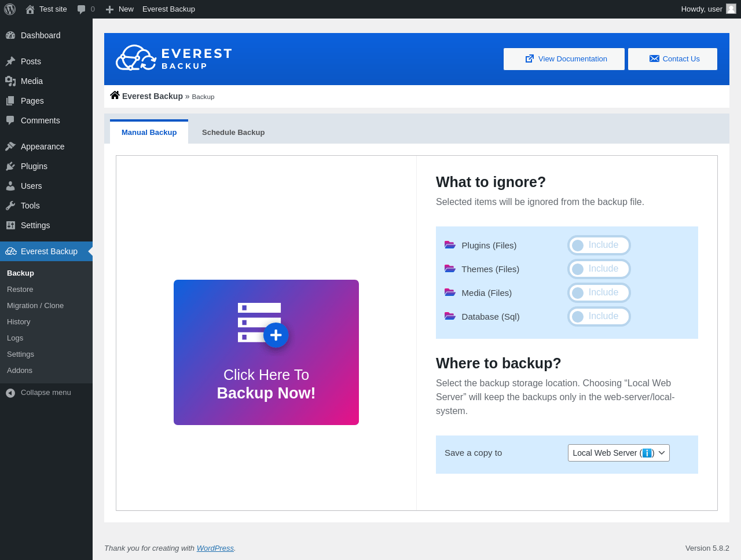The width and height of the screenshot is (741, 560).
Task: Click the 'Database (Sql)' label
Action: click(x=491, y=317)
